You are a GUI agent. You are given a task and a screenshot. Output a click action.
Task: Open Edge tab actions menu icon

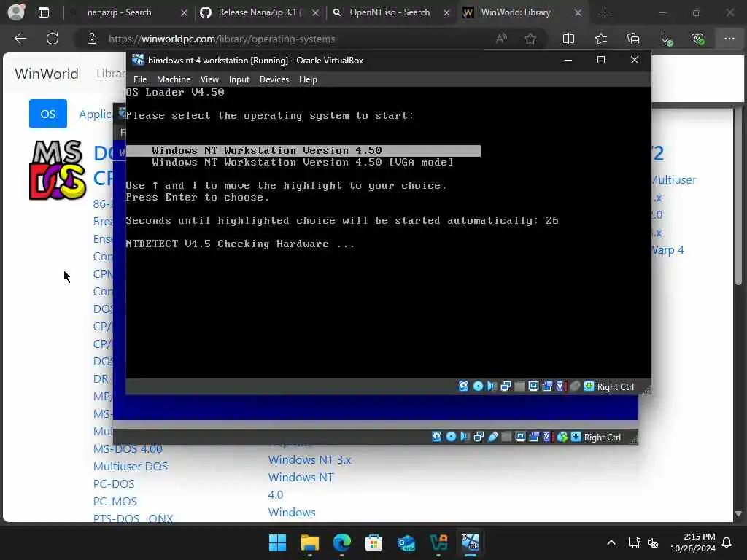tap(43, 12)
